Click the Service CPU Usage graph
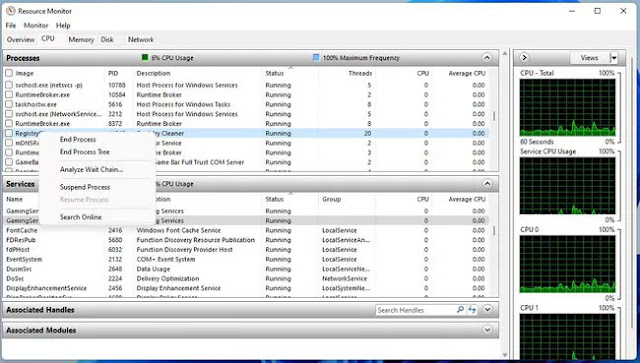 [x=567, y=186]
